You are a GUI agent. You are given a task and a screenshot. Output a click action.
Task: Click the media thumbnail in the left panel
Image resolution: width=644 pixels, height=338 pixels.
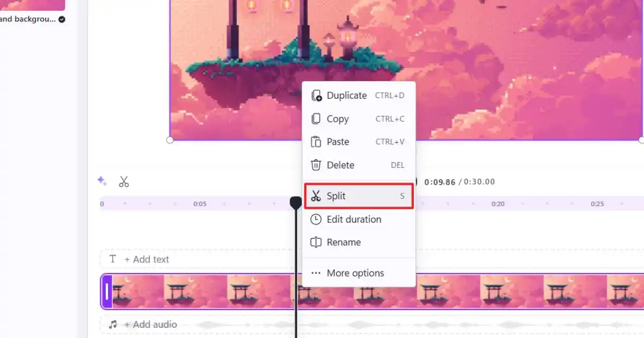32,5
